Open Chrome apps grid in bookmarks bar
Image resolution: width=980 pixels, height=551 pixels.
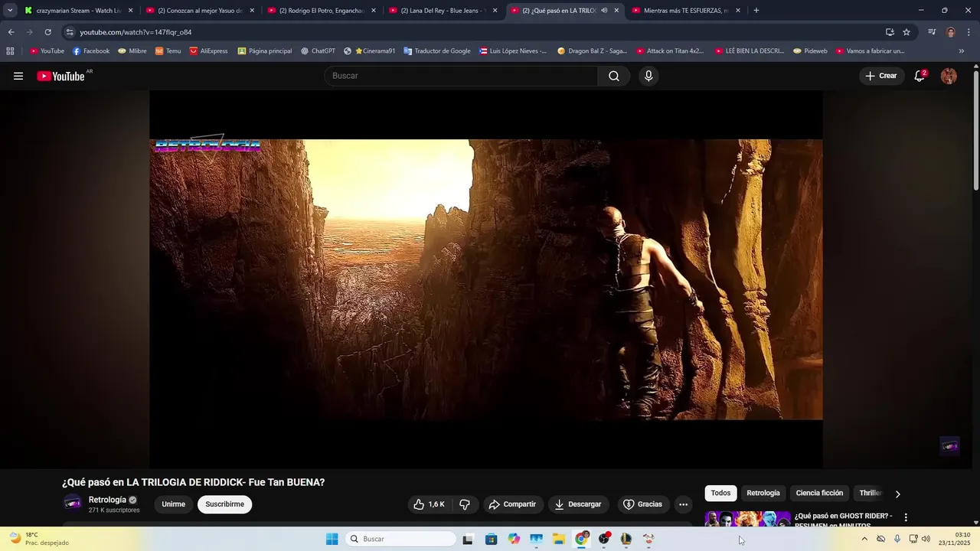click(10, 51)
